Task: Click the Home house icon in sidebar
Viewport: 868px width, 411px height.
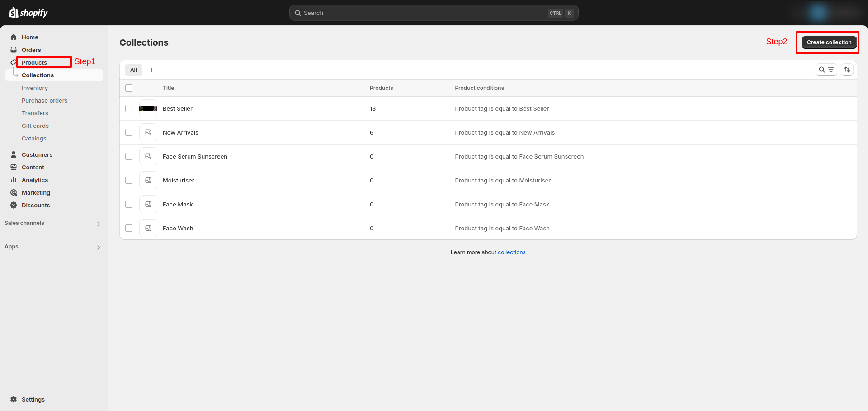Action: coord(14,37)
